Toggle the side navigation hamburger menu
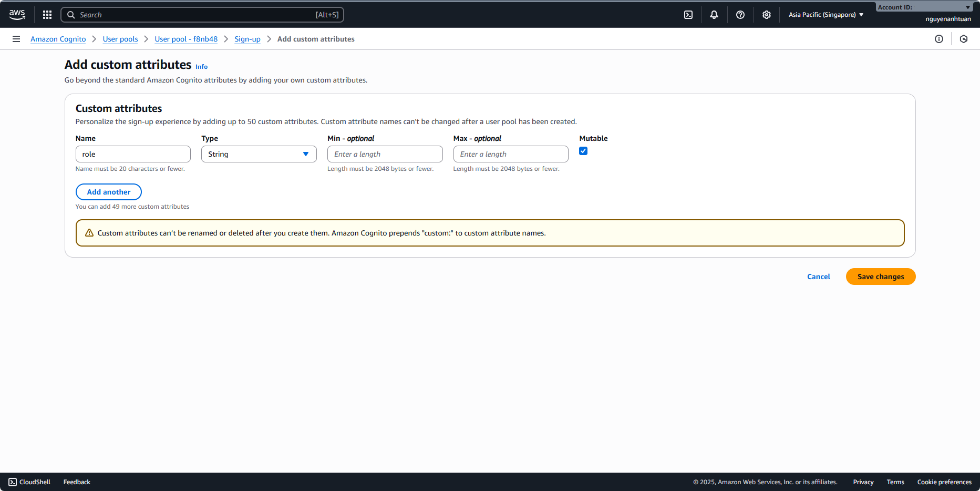 (16, 39)
